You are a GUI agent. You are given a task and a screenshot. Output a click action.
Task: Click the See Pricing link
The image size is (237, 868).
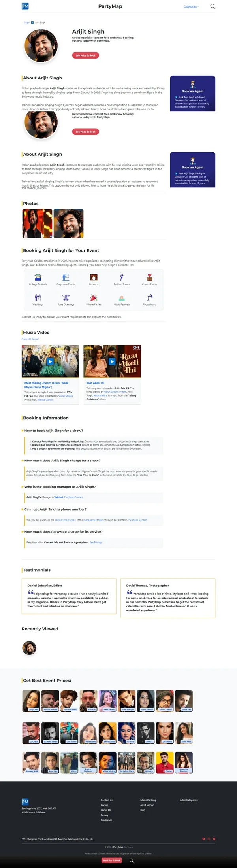(x=95, y=543)
